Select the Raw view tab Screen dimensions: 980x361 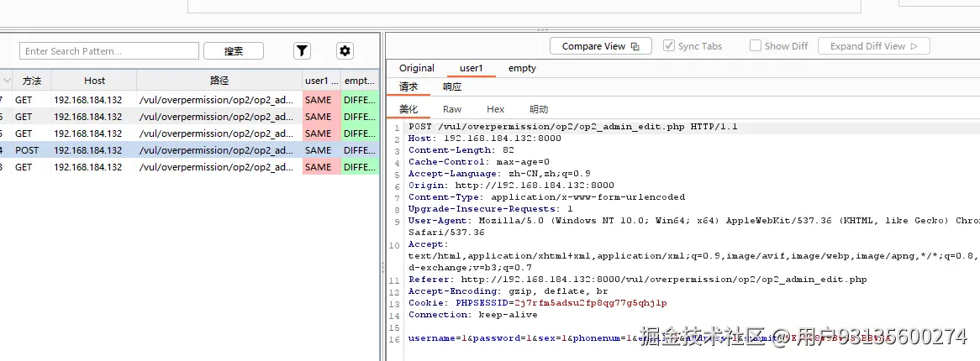(452, 109)
